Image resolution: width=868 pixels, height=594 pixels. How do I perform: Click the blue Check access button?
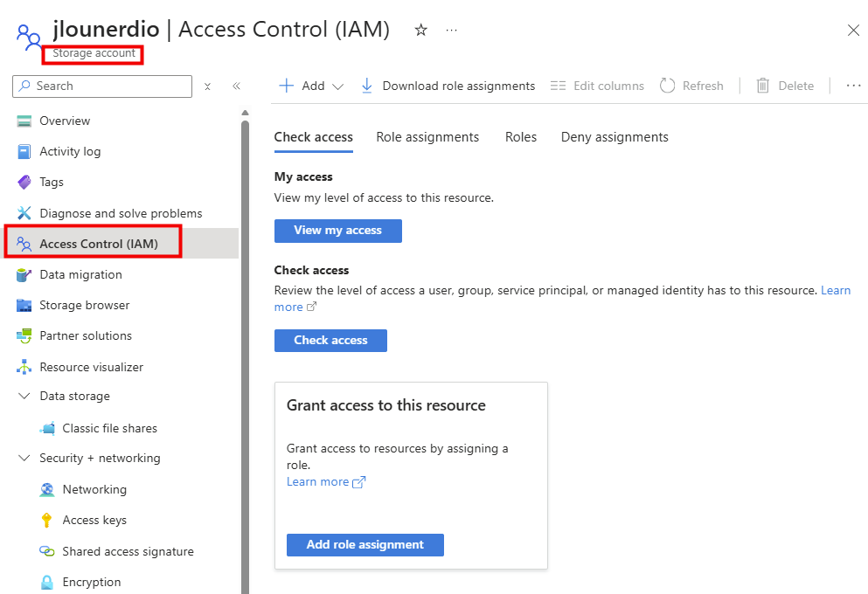(330, 341)
